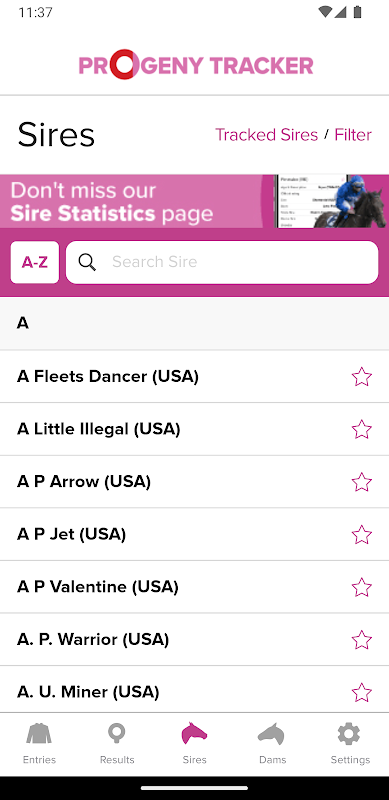Focus the Search Sire field
Viewport: 389px width, 800px height.
[222, 262]
